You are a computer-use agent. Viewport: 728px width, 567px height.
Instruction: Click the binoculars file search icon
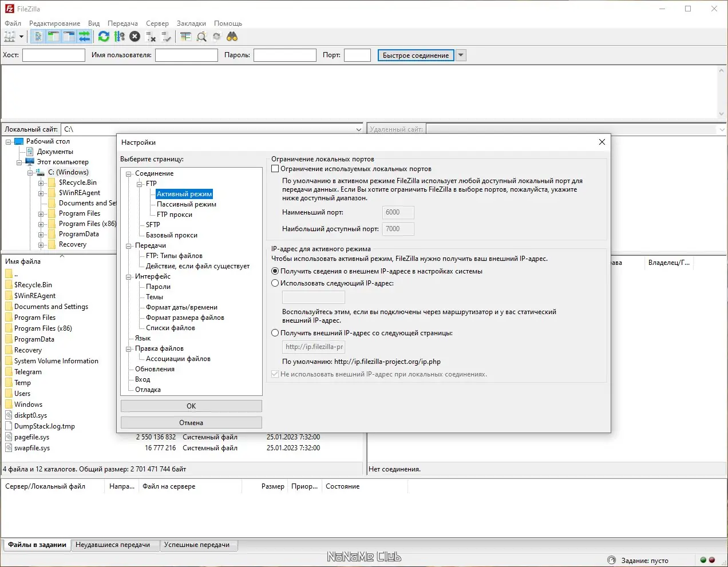pos(232,37)
